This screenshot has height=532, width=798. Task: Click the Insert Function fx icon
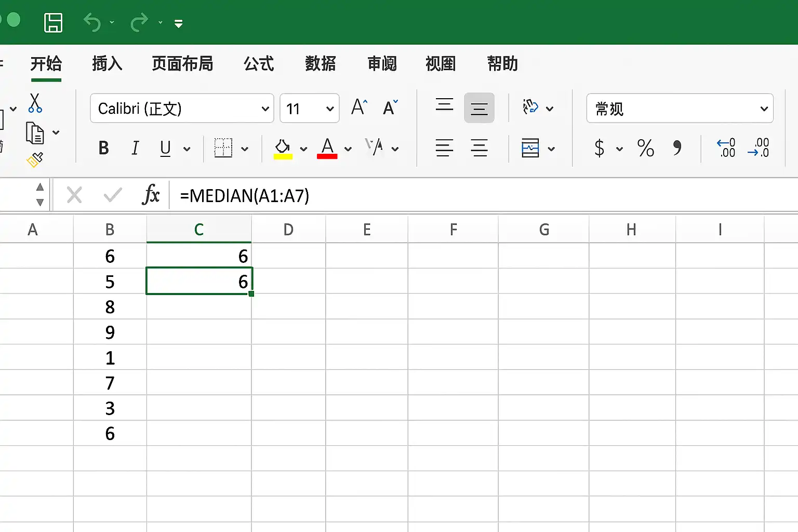point(151,195)
